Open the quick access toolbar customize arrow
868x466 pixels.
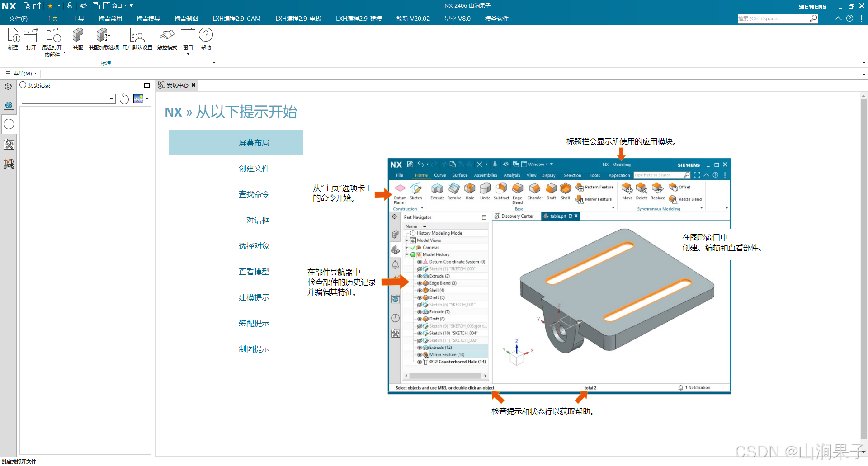[x=132, y=6]
